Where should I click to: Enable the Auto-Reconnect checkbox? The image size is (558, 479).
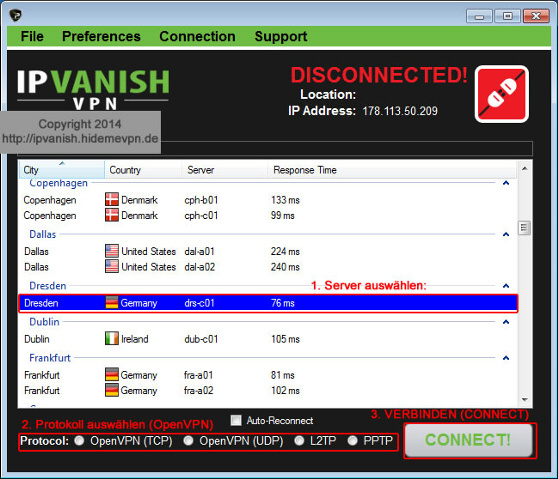click(236, 420)
